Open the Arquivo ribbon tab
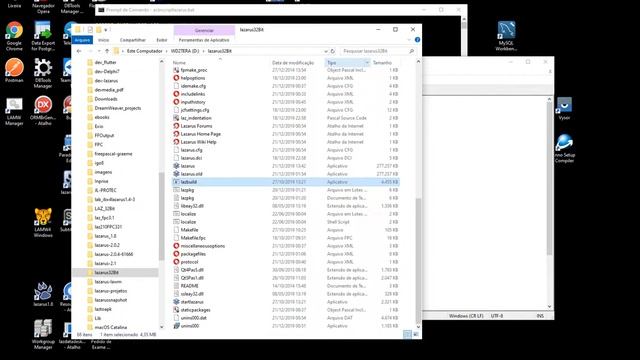 (x=82, y=40)
